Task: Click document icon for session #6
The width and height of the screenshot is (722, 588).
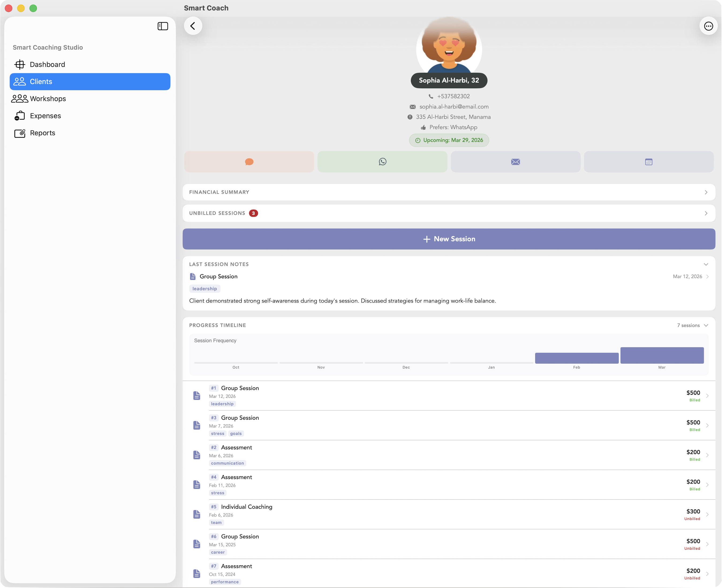Action: point(196,544)
